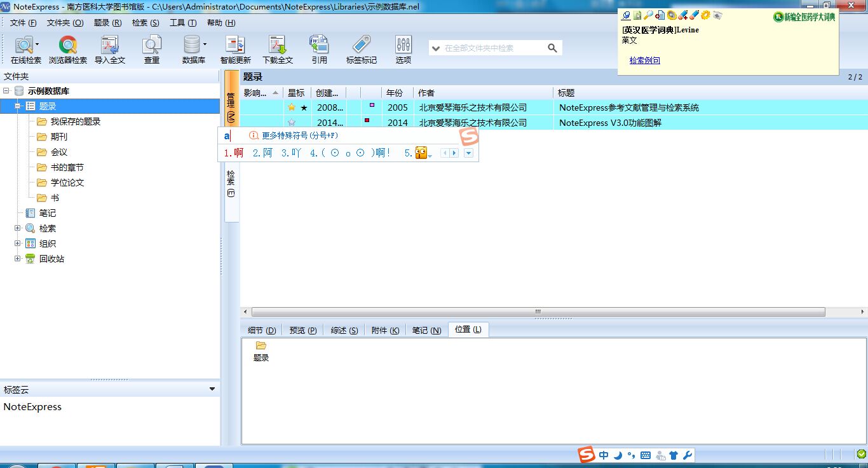
Task: Open the 帮助 (H) menu
Action: click(221, 23)
